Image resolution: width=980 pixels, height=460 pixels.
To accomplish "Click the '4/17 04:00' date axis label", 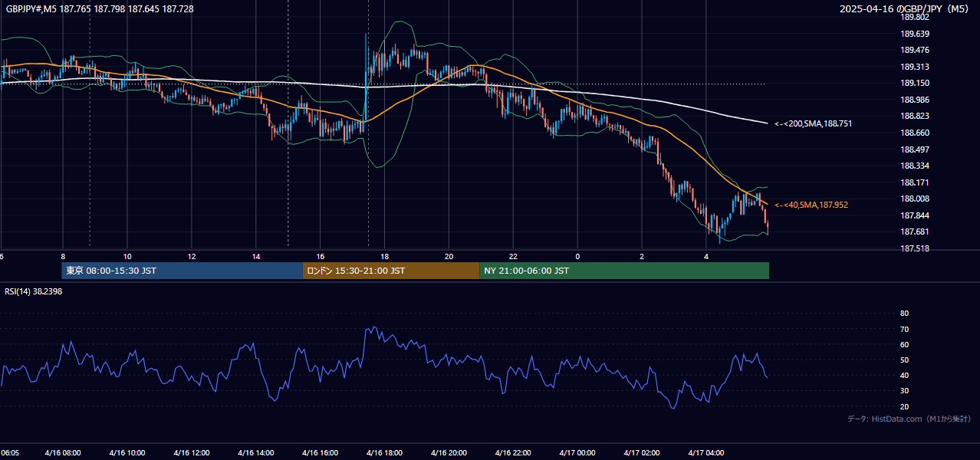I will (x=706, y=452).
